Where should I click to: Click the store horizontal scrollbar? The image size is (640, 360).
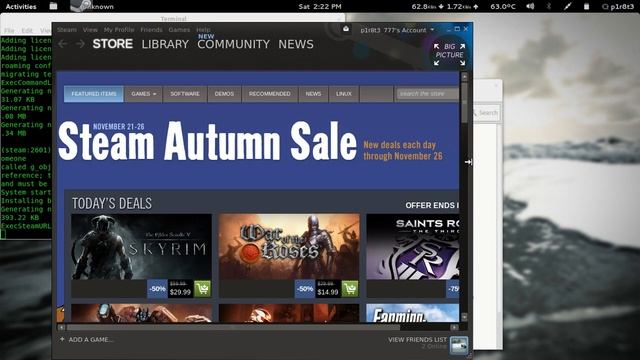233,327
